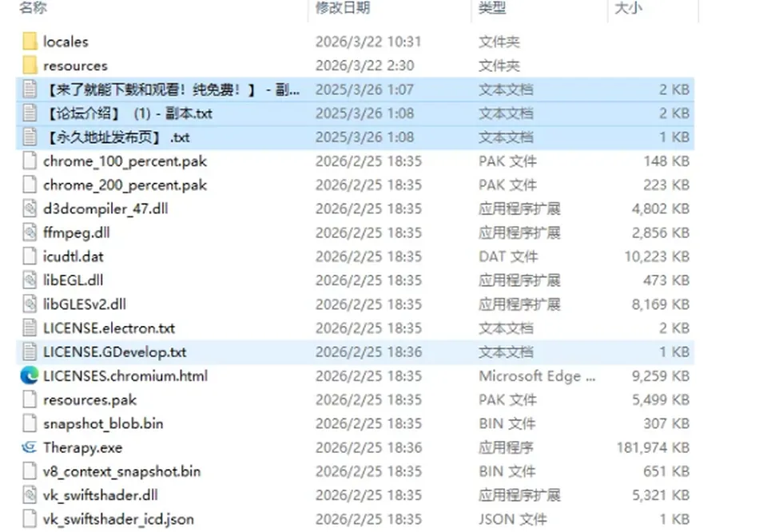Click the JSON 文件 type of vk_swiftshader_icd.json
This screenshot has height=532, width=767.
point(513,518)
